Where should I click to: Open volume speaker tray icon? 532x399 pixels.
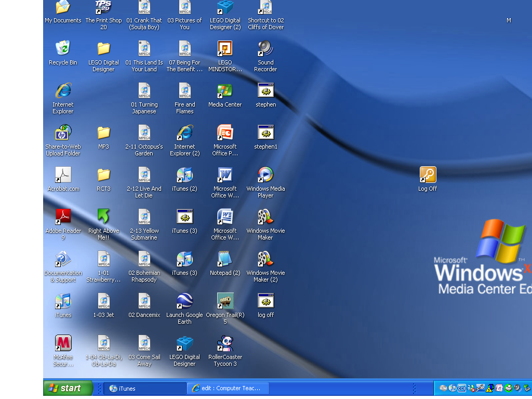(517, 388)
